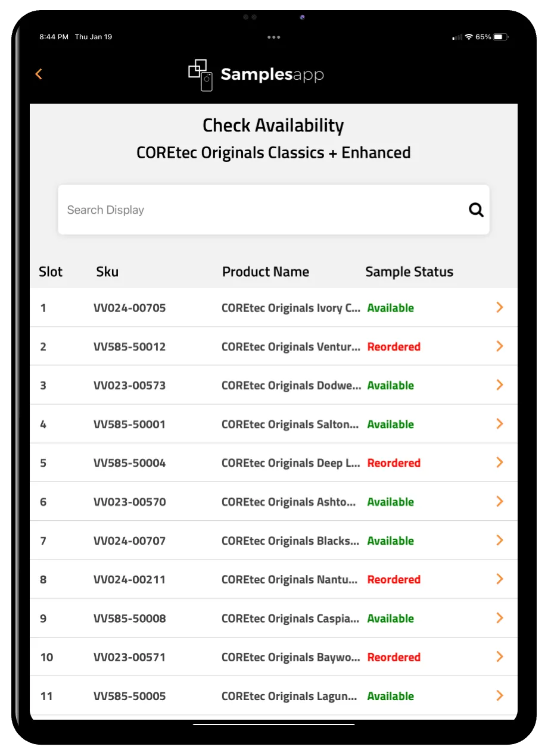Click the search magnifier icon
The width and height of the screenshot is (548, 756).
476,210
